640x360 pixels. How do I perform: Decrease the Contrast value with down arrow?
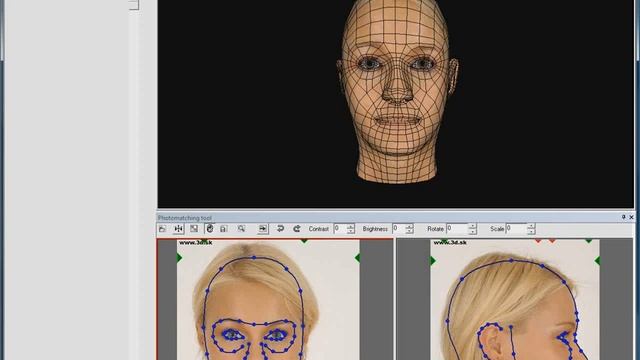pos(351,231)
